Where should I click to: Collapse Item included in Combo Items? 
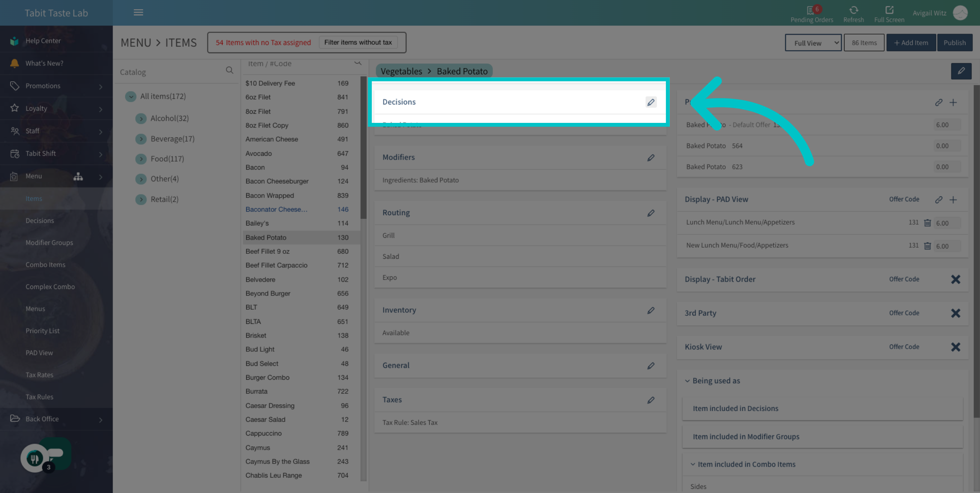692,464
